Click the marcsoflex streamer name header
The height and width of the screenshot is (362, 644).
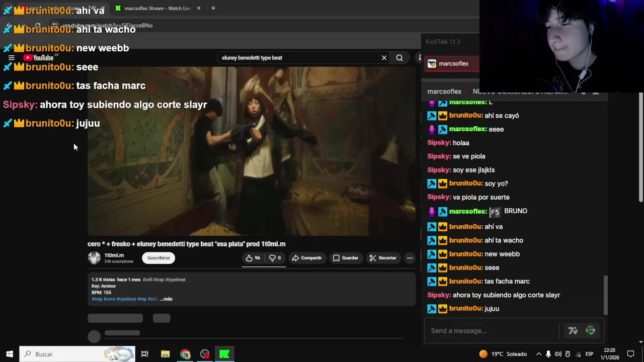pyautogui.click(x=444, y=92)
